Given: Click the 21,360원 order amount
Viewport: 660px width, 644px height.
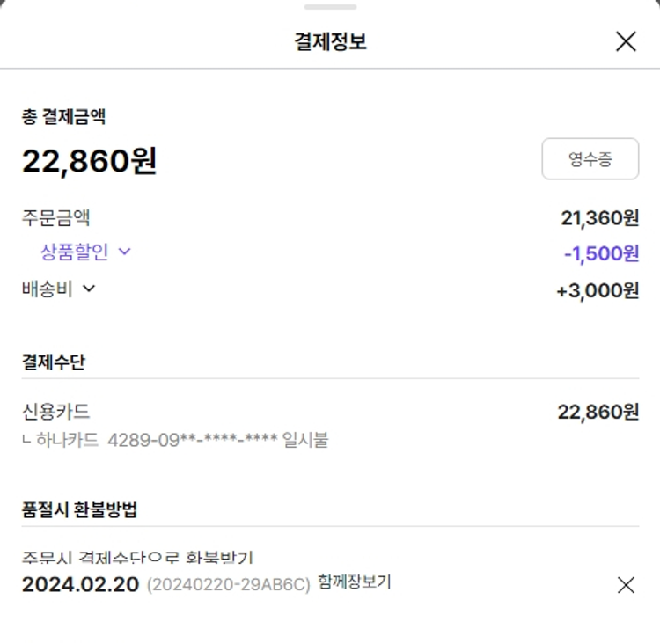Looking at the screenshot, I should (x=599, y=217).
